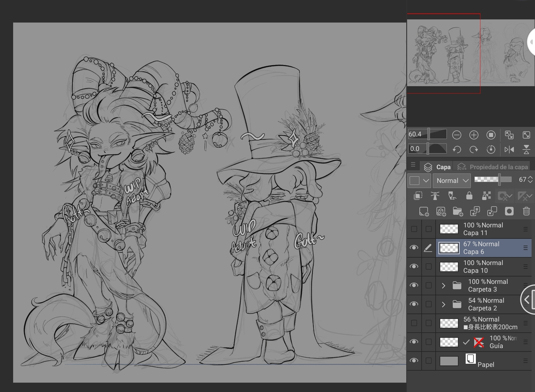Click collapse panel arrow at right edge
Image resolution: width=535 pixels, height=392 pixels.
[x=528, y=300]
